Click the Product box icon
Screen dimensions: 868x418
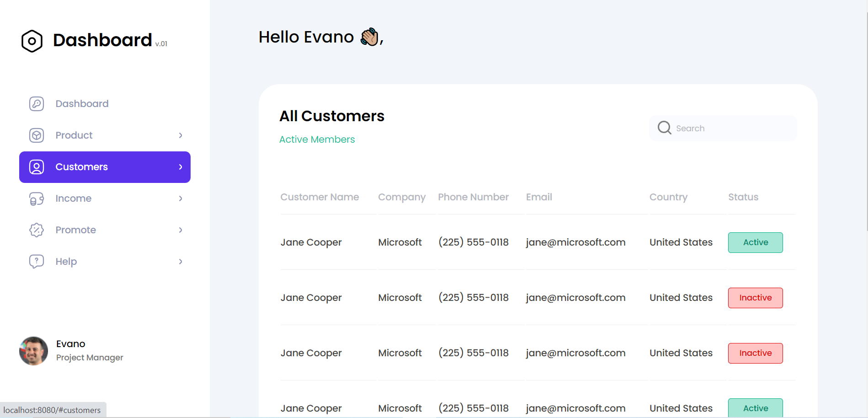36,135
